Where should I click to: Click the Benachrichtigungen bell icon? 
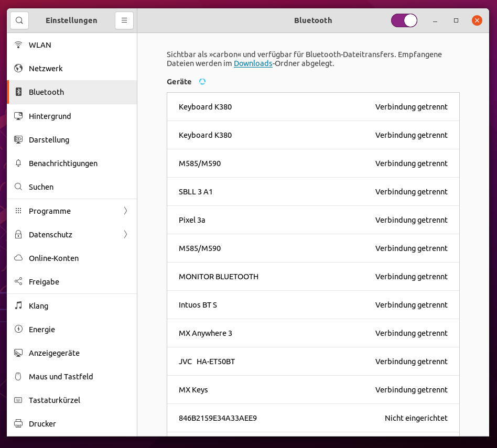pos(17,163)
